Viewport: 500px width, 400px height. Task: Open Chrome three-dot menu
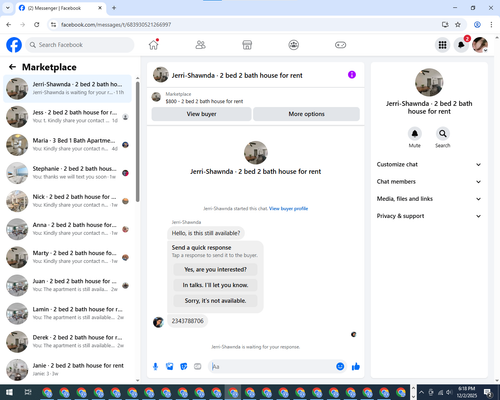click(491, 25)
